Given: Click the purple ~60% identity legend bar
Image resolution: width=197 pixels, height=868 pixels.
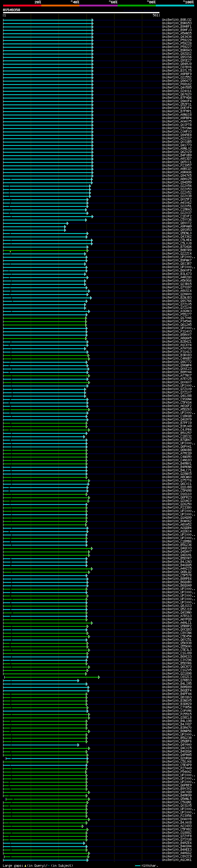Looking at the screenshot, I should point(99,6).
